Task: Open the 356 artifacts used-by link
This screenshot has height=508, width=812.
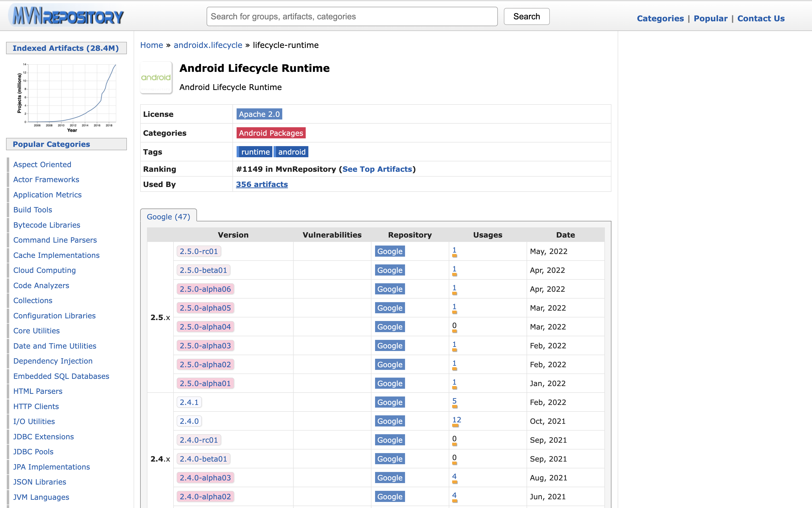Action: pos(262,184)
